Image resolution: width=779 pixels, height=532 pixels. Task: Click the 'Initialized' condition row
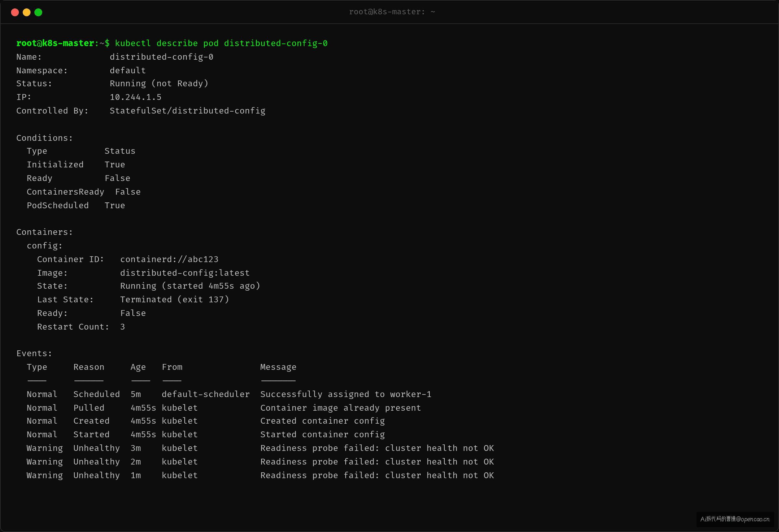76,165
